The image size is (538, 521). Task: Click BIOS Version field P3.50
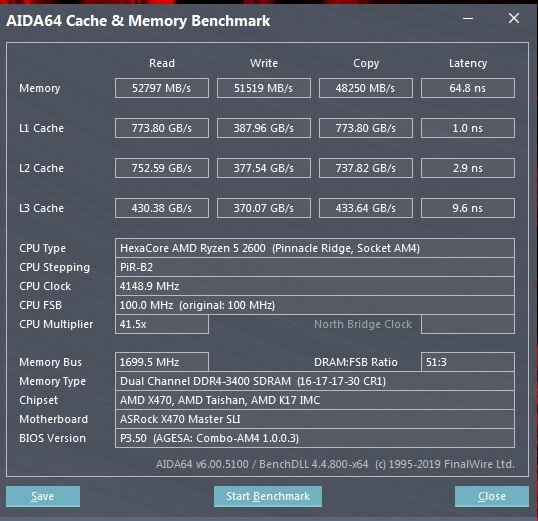(315, 438)
